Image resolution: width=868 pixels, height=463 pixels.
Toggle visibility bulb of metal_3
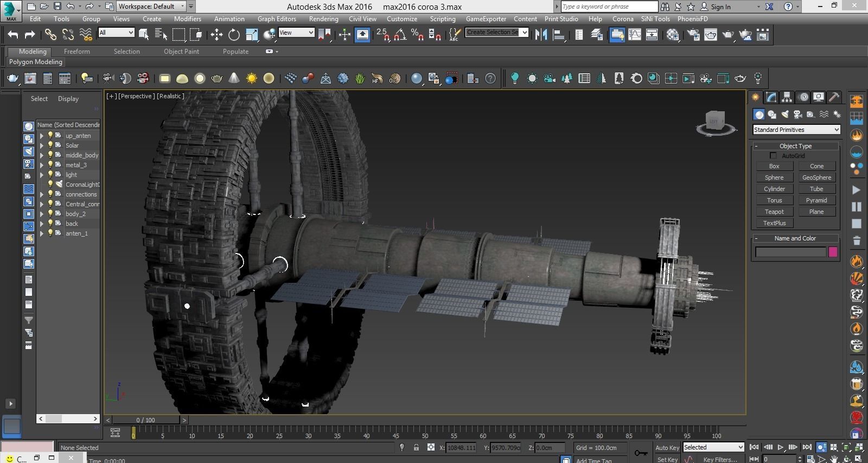tap(50, 165)
